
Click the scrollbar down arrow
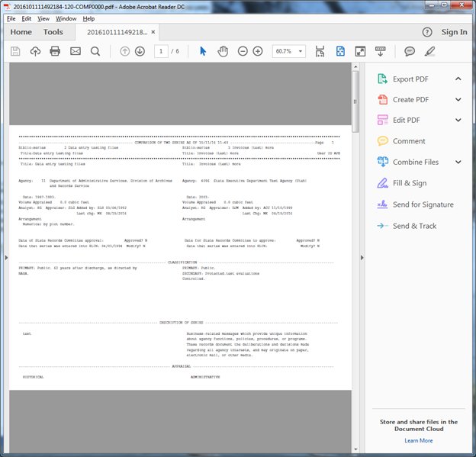coord(355,449)
